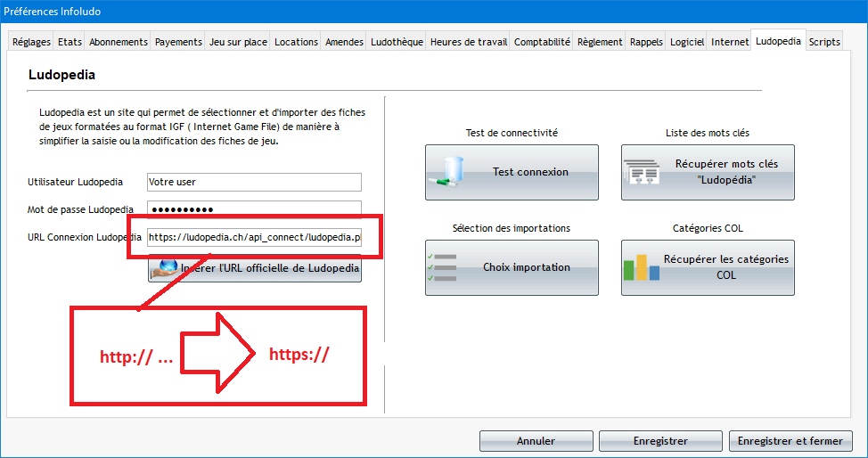Retrieve the COL categories
868x458 pixels.
[x=708, y=267]
